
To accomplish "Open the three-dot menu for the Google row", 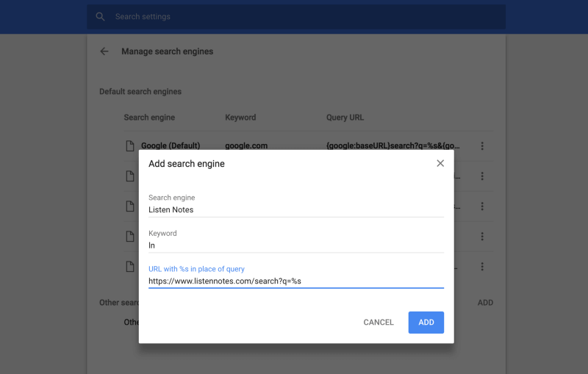I will (x=482, y=145).
